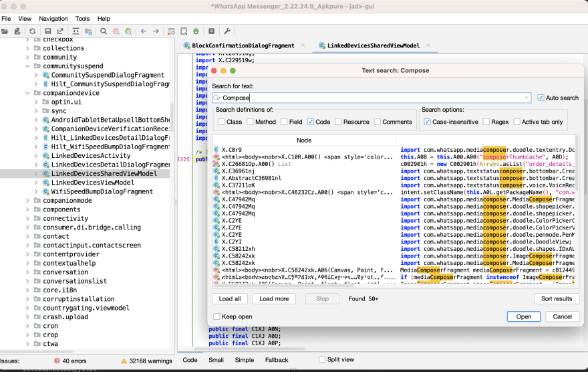Enable the Resource search checkbox
This screenshot has width=588, height=372.
[x=338, y=122]
